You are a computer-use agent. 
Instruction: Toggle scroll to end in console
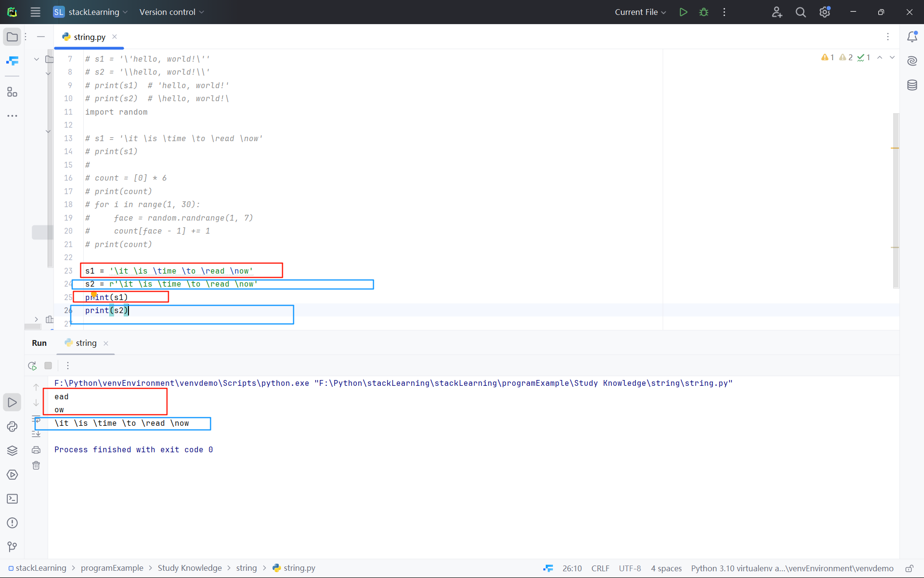pyautogui.click(x=36, y=434)
